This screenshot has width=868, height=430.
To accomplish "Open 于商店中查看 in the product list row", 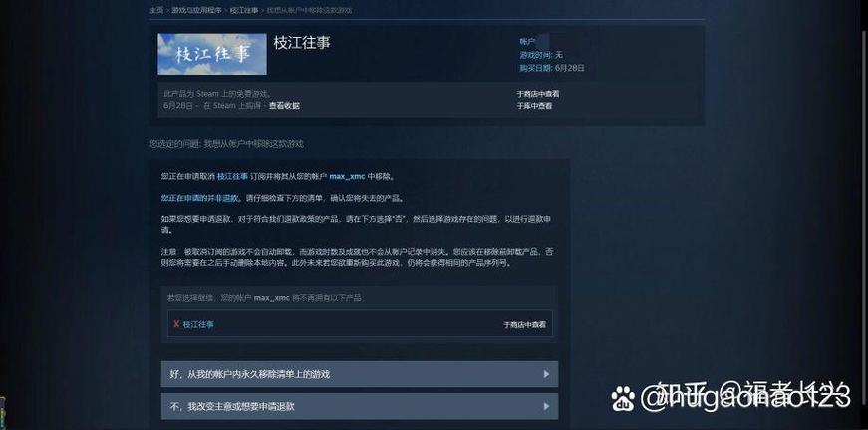I will coord(524,324).
